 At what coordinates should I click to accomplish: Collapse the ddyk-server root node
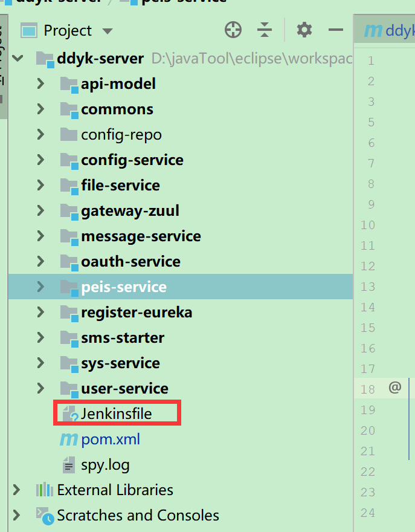(x=18, y=59)
